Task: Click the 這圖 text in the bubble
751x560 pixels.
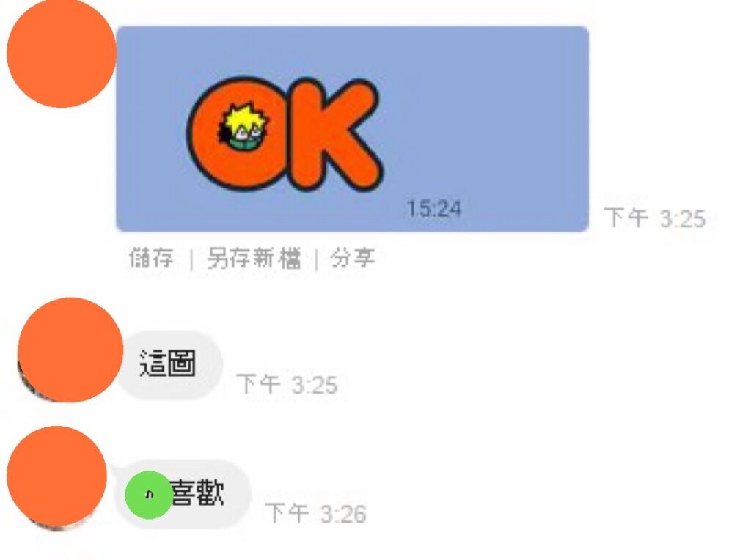Action: click(x=168, y=364)
